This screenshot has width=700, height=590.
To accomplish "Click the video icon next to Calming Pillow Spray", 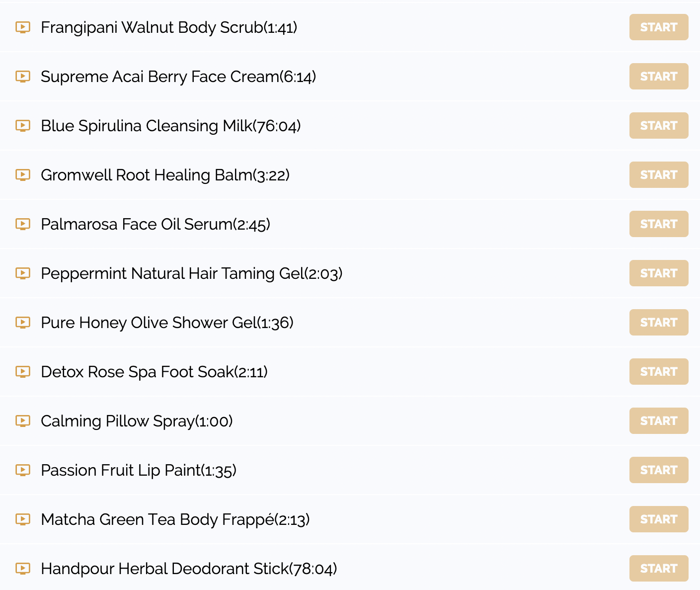I will 23,421.
